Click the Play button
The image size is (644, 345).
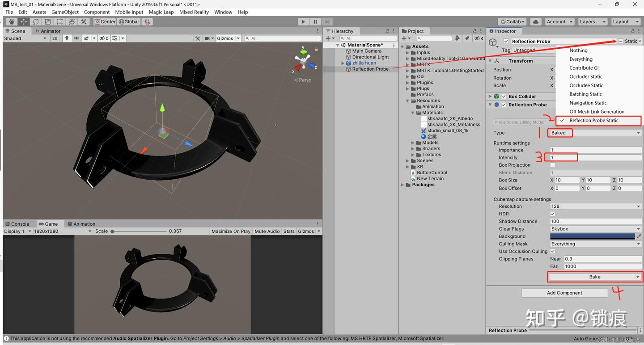pyautogui.click(x=303, y=21)
